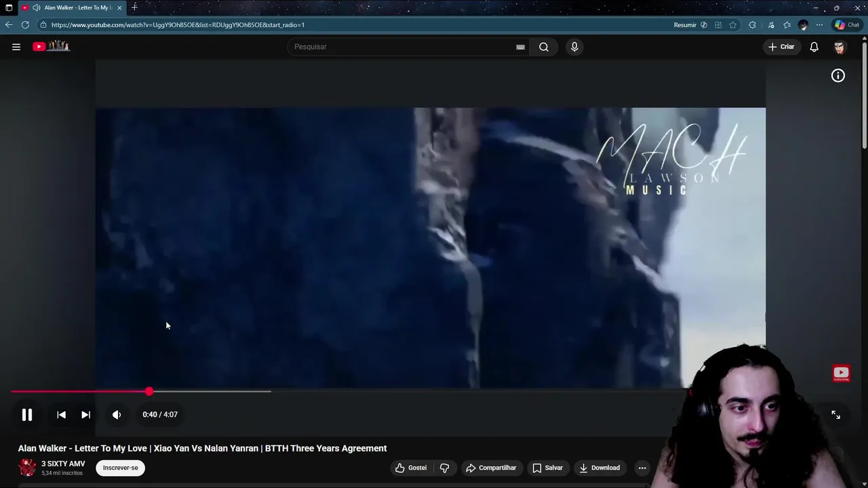Pause the video
Screen dimensions: 868x488
pyautogui.click(x=27, y=415)
